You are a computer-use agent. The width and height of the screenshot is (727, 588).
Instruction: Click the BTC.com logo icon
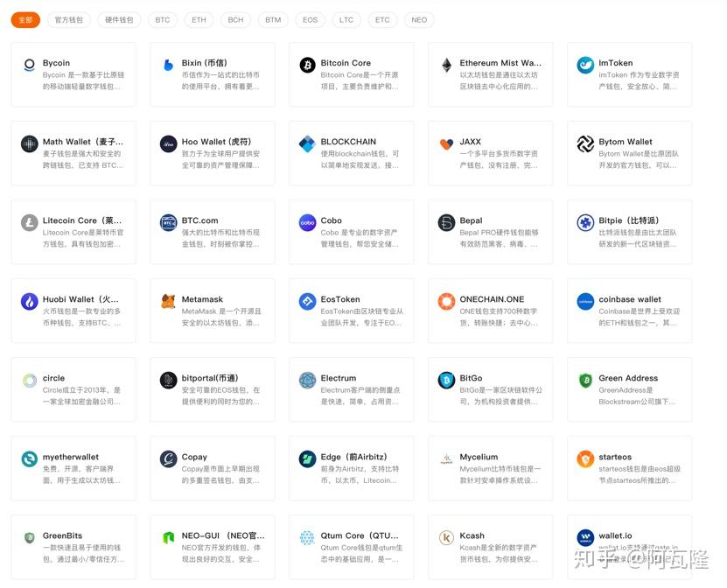point(168,222)
